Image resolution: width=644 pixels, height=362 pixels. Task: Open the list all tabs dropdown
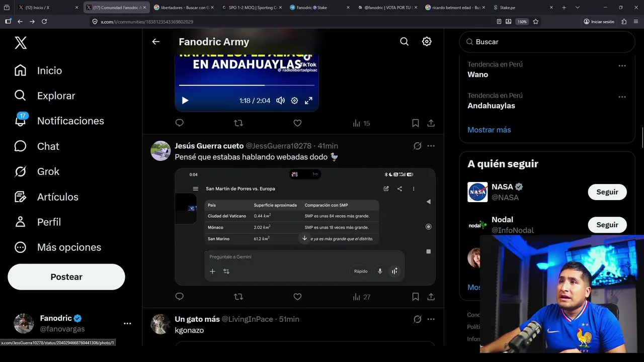point(577,8)
